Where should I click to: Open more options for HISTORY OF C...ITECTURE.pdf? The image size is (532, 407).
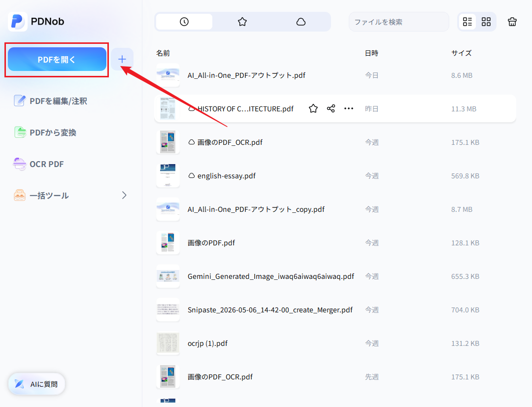[349, 108]
